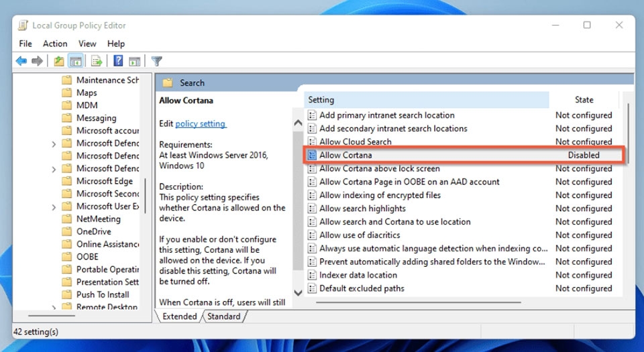Click the Allow use of diacritics icon
Screen dimensions: 644x352
(x=312, y=235)
